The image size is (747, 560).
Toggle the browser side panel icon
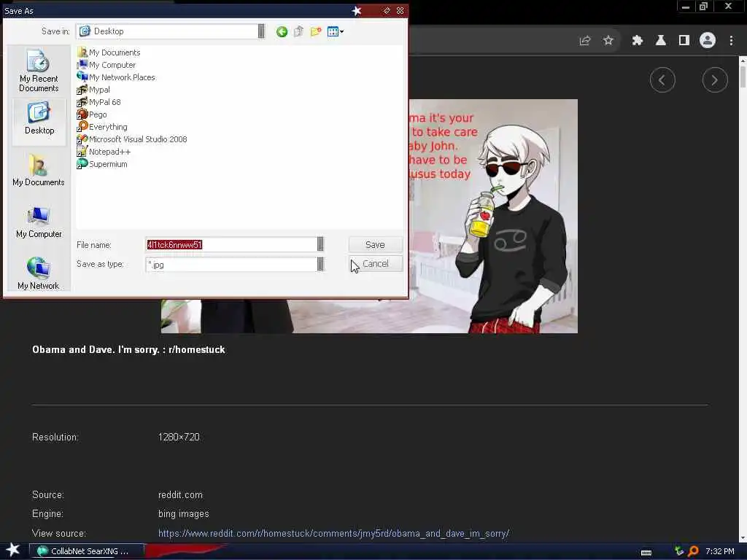(684, 41)
